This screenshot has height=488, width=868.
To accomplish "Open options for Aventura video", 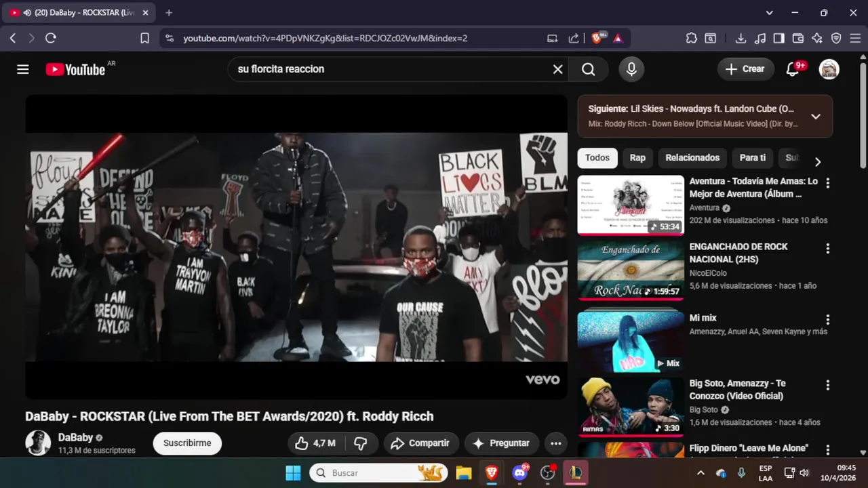I will point(827,183).
